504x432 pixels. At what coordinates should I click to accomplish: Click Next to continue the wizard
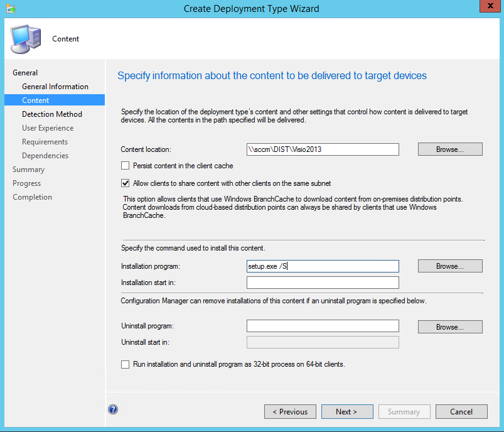347,412
